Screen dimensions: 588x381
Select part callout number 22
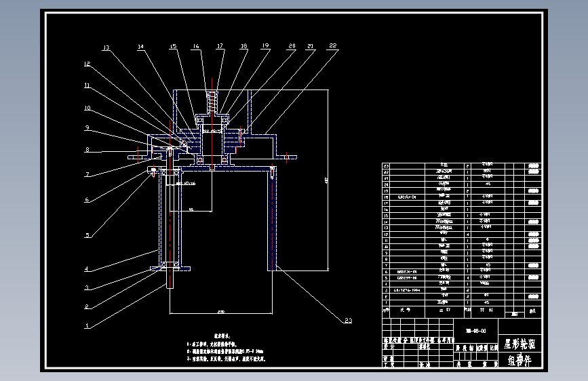333,45
